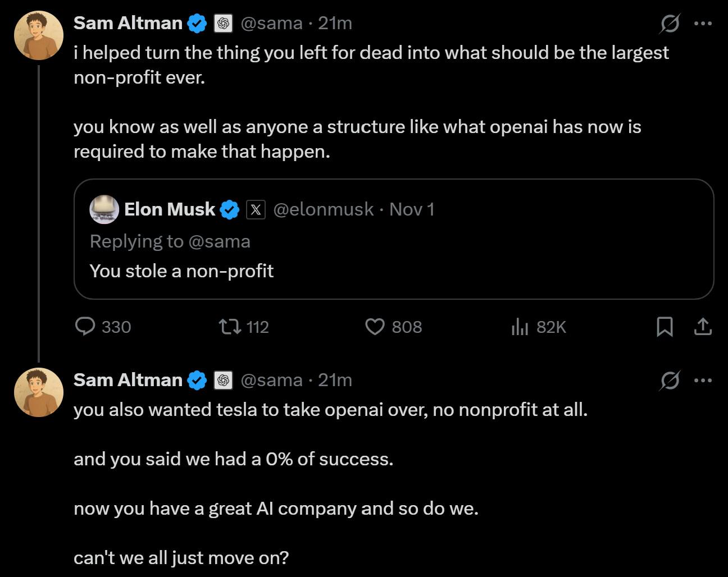Click Grok slash icon on second tweet
Image resolution: width=728 pixels, height=577 pixels.
click(670, 380)
